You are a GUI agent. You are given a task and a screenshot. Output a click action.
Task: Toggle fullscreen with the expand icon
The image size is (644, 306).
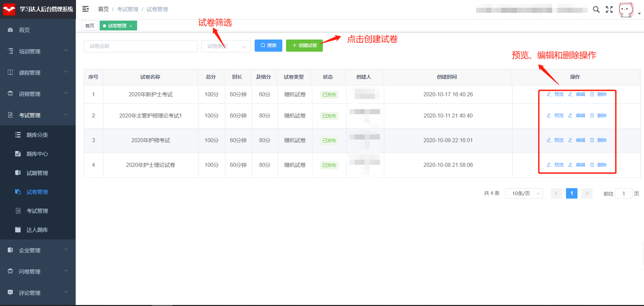[609, 9]
